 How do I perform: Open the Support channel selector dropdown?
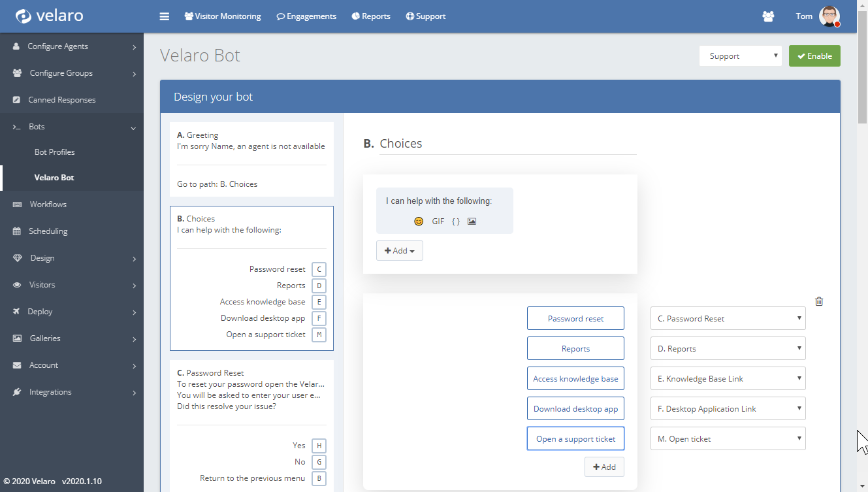click(740, 56)
